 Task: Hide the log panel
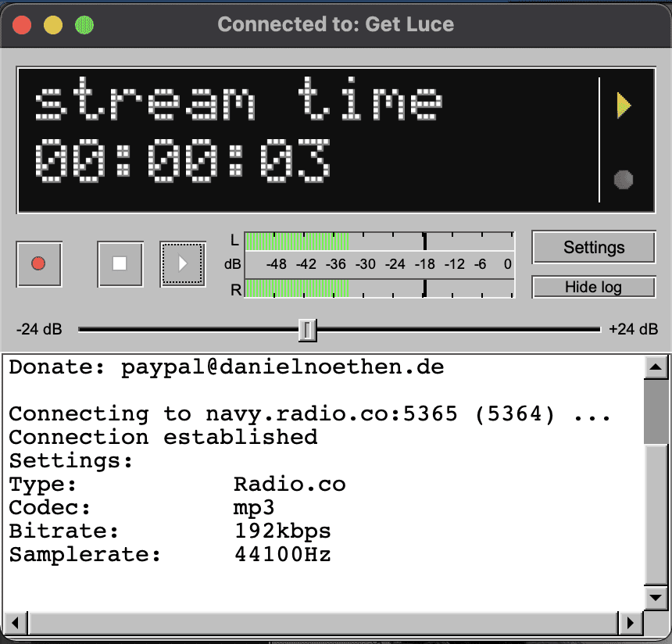(593, 287)
